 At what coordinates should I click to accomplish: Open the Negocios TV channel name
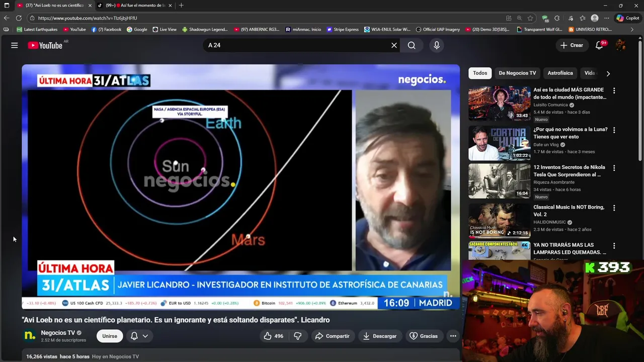[58, 333]
